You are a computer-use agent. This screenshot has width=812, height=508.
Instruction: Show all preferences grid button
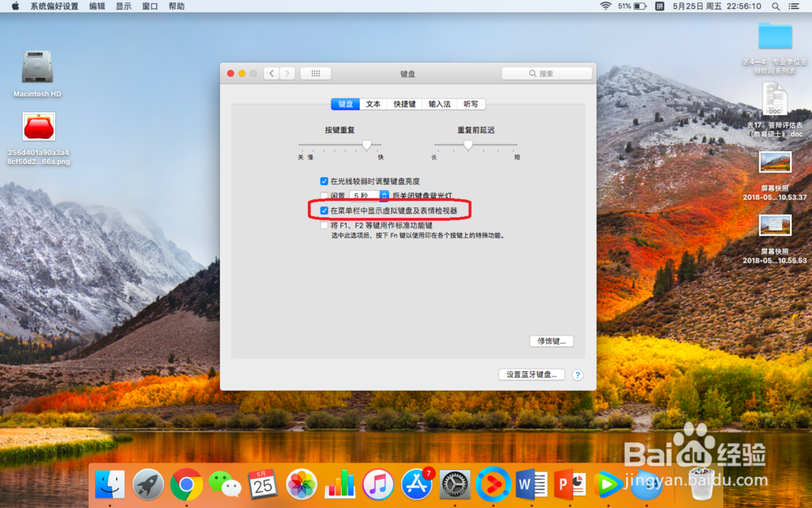click(315, 74)
